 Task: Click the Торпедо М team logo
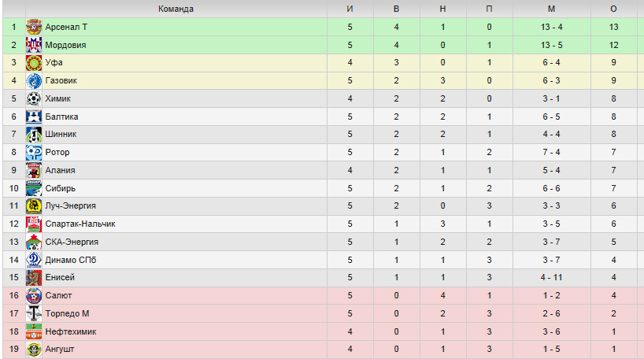(x=34, y=313)
